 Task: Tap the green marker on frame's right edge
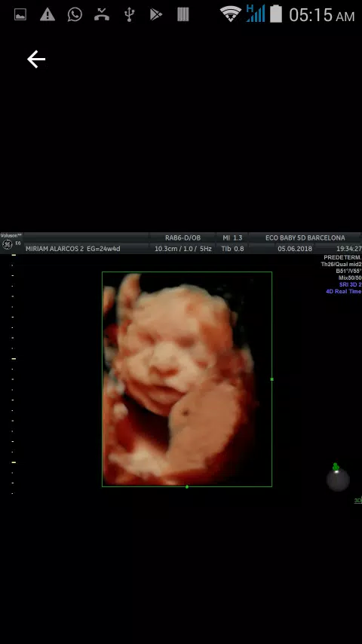[x=272, y=379]
